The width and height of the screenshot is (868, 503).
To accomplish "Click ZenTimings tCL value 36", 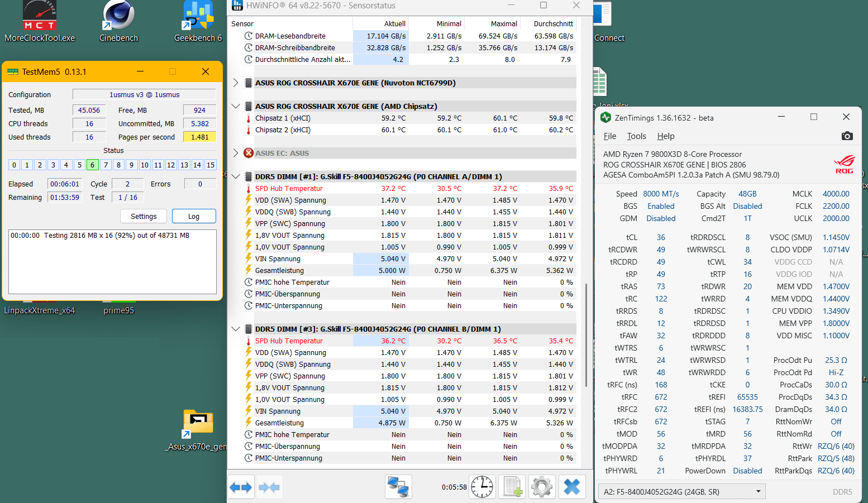I will [661, 237].
